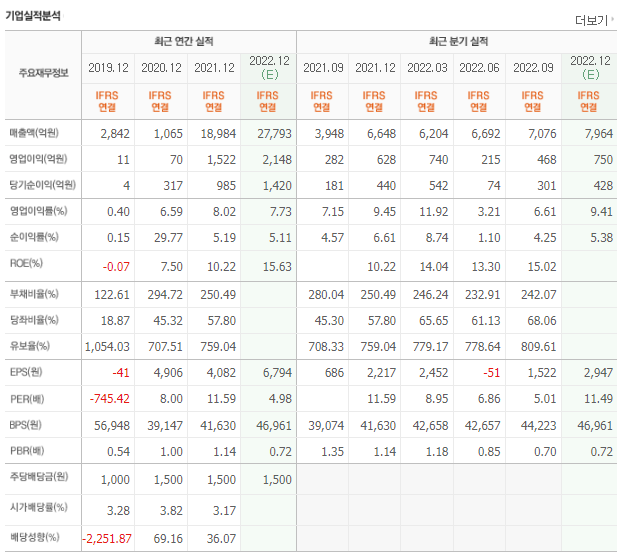Click the 27,793 estimated revenue value
The width and height of the screenshot is (627, 558).
pos(274,134)
